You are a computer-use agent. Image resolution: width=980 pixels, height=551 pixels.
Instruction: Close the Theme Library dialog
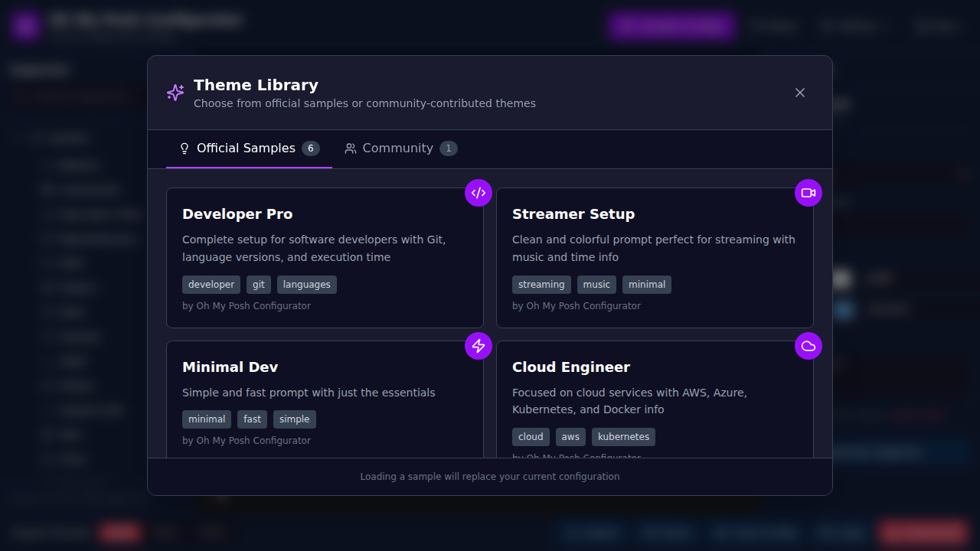tap(799, 93)
